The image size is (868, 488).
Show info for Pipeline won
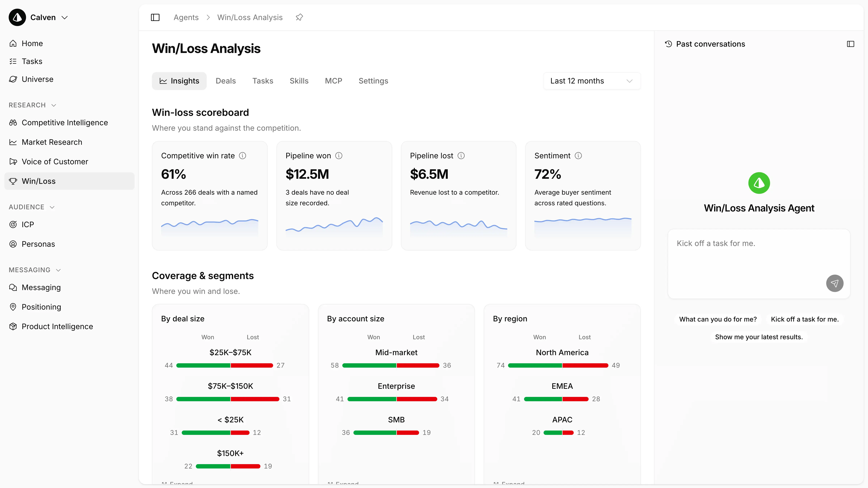pyautogui.click(x=339, y=156)
